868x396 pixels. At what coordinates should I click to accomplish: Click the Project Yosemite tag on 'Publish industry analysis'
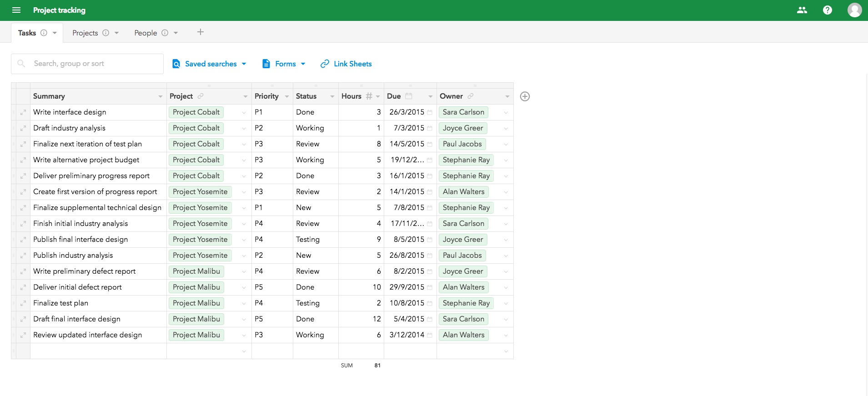point(200,256)
